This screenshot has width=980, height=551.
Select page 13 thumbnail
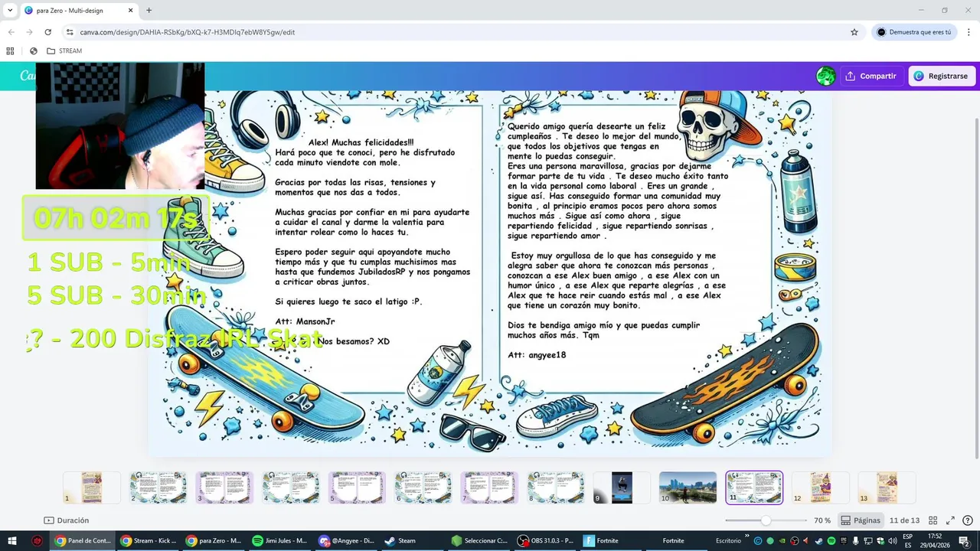coord(887,487)
